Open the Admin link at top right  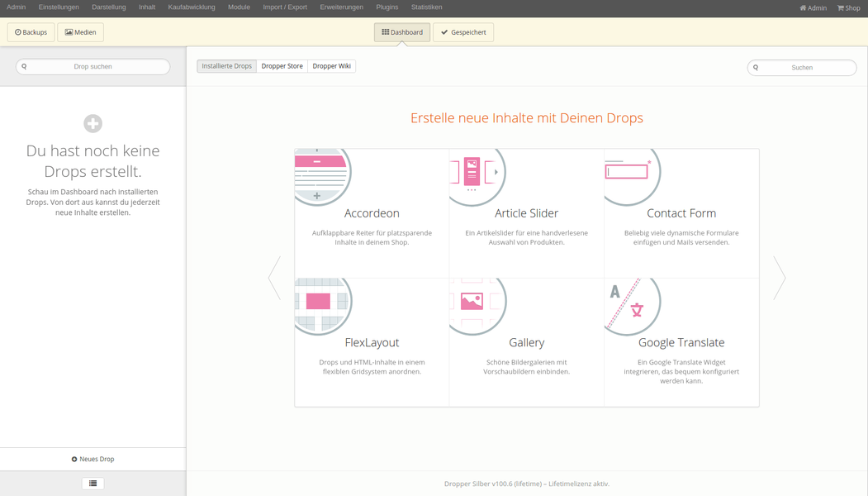click(813, 7)
